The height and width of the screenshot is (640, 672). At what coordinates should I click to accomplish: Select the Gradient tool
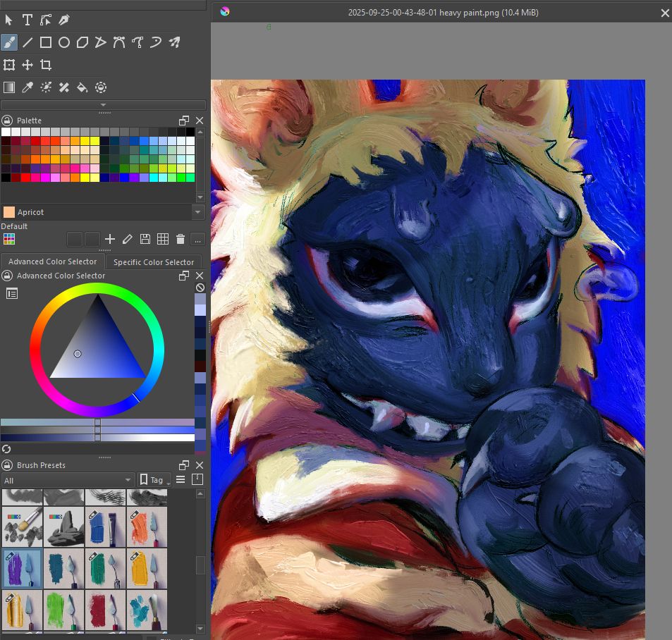(x=8, y=87)
